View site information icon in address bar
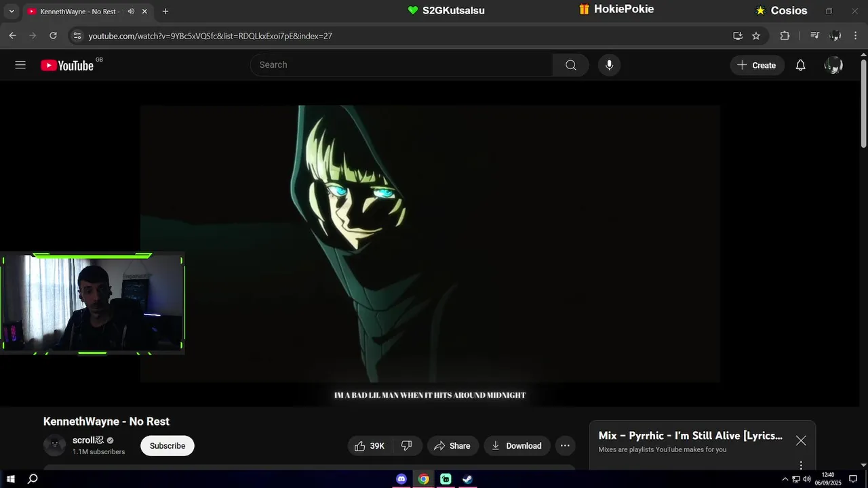 (77, 36)
